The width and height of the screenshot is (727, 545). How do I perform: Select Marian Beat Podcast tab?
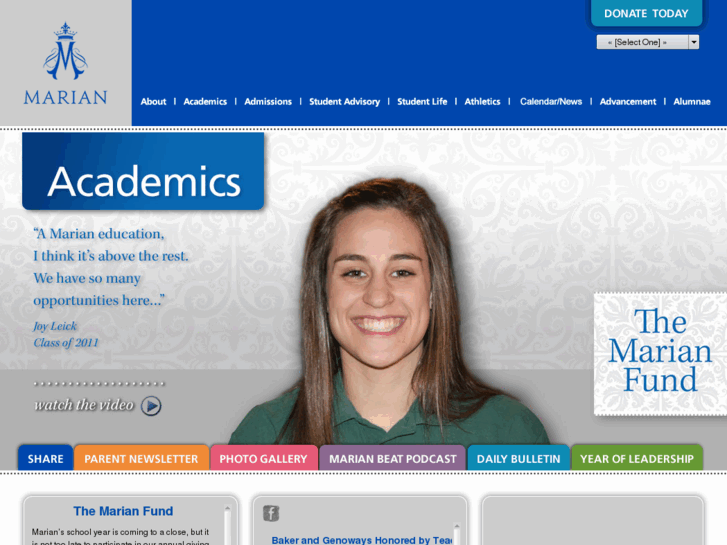tap(393, 458)
